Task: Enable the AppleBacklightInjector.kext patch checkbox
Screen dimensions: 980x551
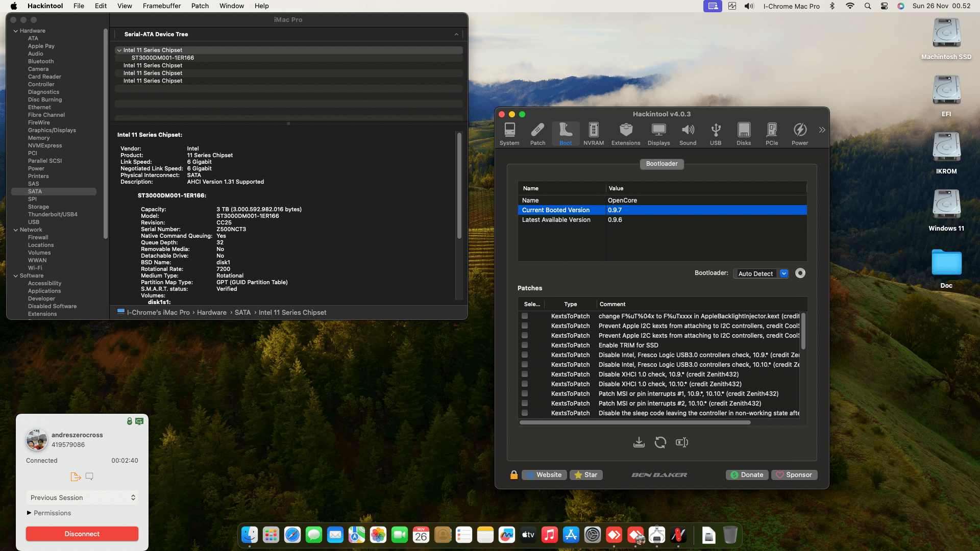Action: (x=525, y=316)
